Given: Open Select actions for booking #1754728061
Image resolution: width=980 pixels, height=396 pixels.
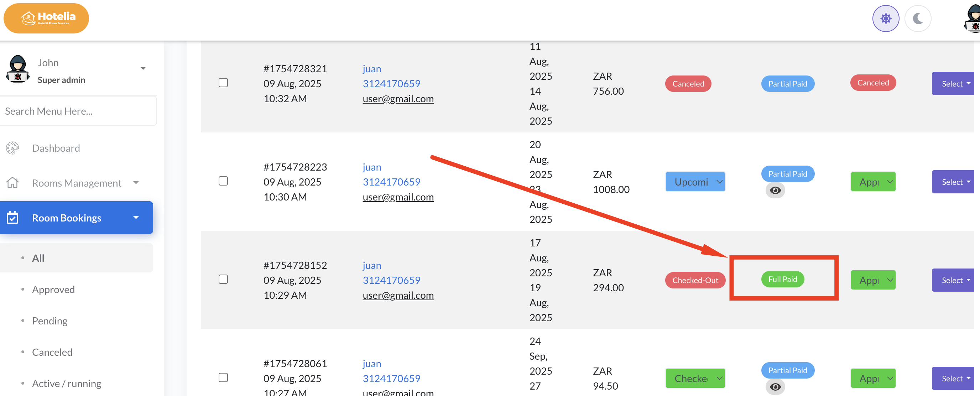Looking at the screenshot, I should [x=953, y=379].
